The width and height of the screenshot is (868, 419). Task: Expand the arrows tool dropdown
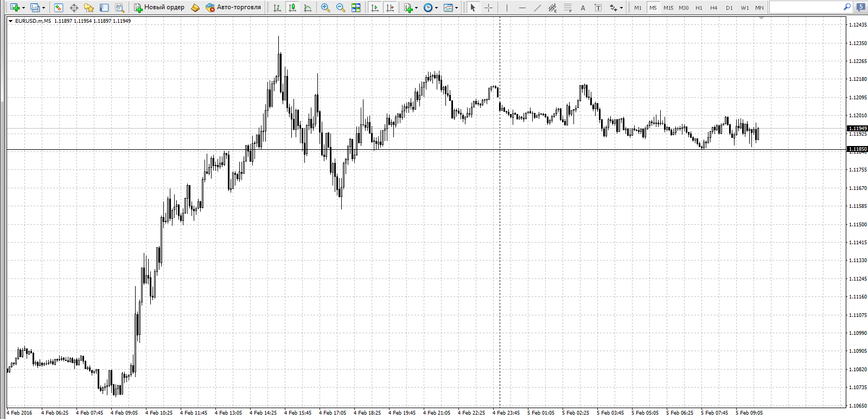[x=621, y=8]
